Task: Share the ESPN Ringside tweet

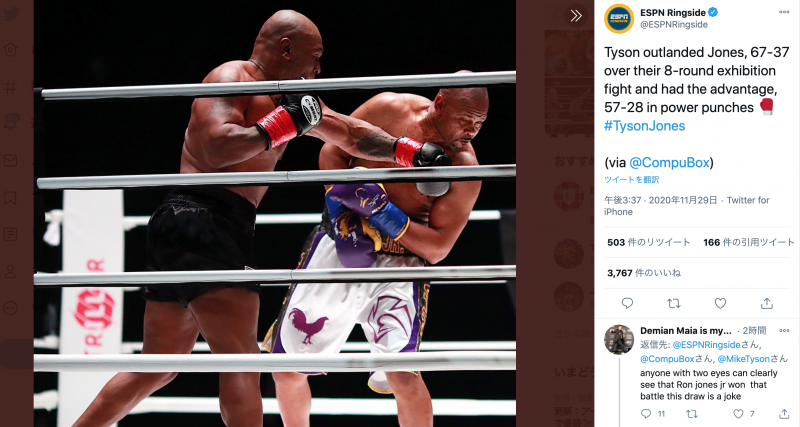Action: (x=766, y=304)
